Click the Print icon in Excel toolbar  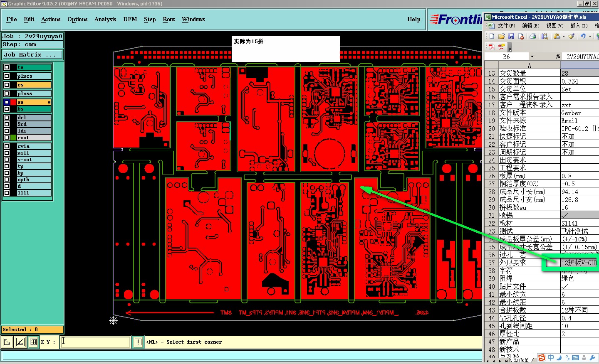pos(532,36)
